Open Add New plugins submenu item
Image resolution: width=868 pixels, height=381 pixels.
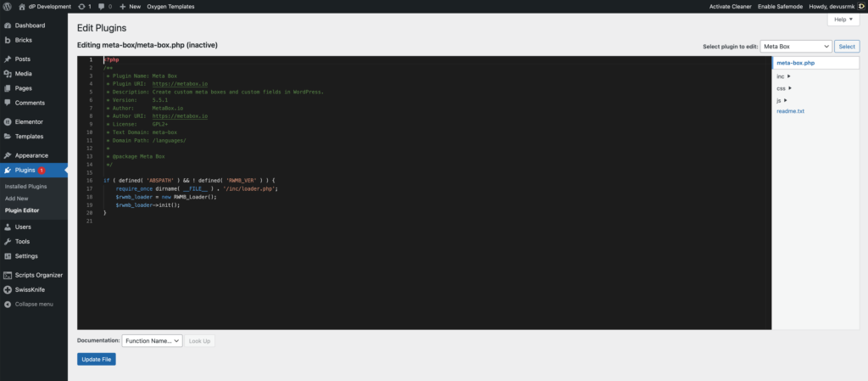click(17, 199)
